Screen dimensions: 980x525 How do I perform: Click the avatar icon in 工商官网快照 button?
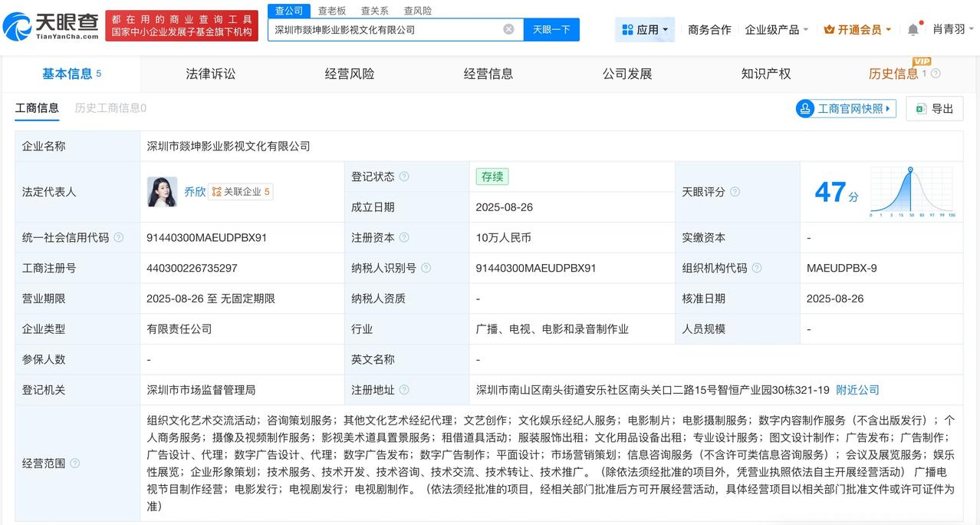(x=805, y=108)
